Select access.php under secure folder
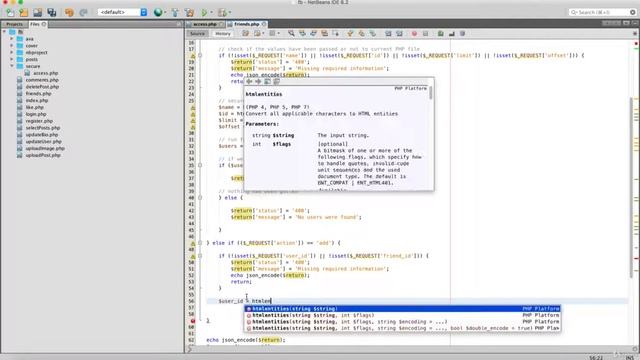Screen dimensions: 640x360 click(x=45, y=73)
